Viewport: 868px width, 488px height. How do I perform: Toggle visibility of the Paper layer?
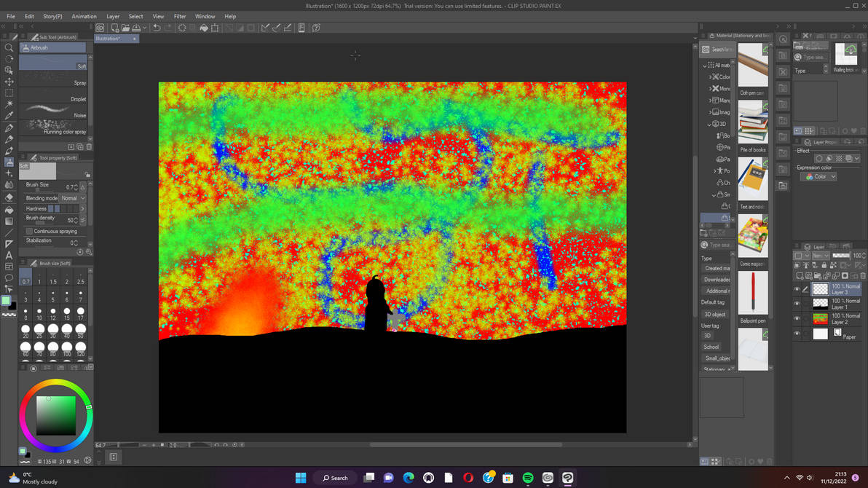click(797, 334)
